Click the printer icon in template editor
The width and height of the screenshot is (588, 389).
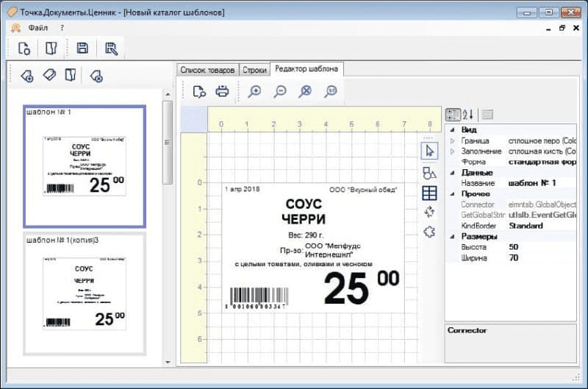click(x=222, y=91)
